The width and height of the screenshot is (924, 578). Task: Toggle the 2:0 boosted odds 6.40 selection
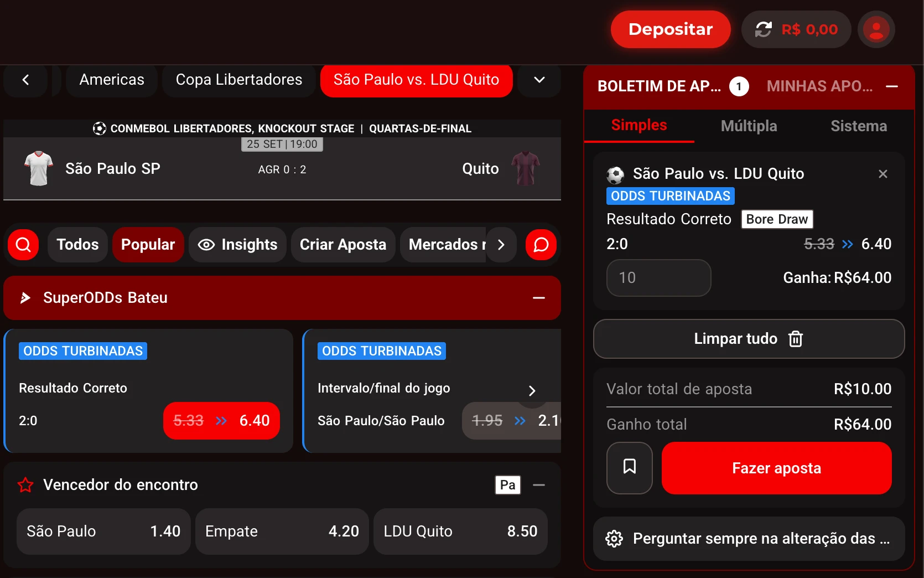(221, 421)
